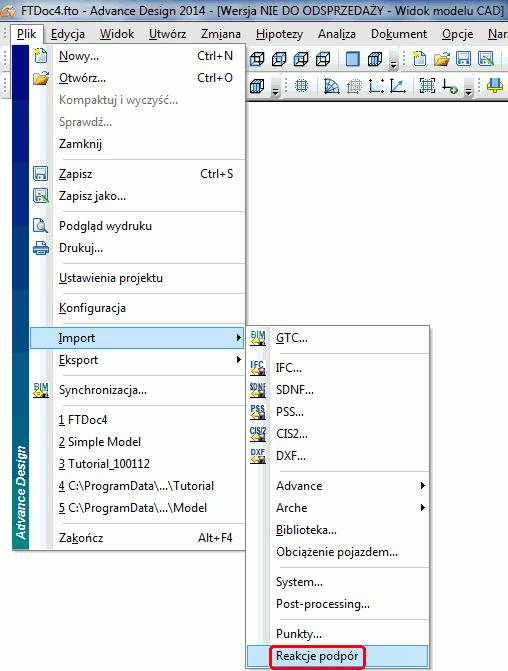508x671 pixels.
Task: Select the fourth cube view icon in toolbar
Action: click(x=323, y=59)
